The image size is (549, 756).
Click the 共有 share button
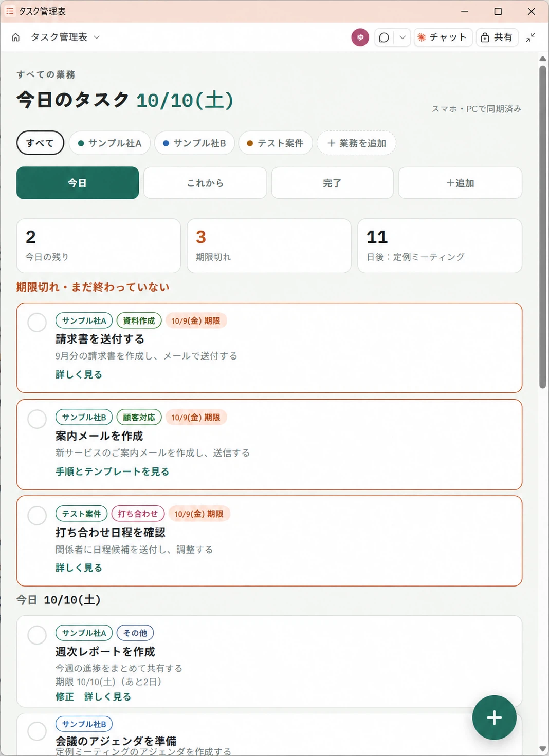(x=497, y=37)
